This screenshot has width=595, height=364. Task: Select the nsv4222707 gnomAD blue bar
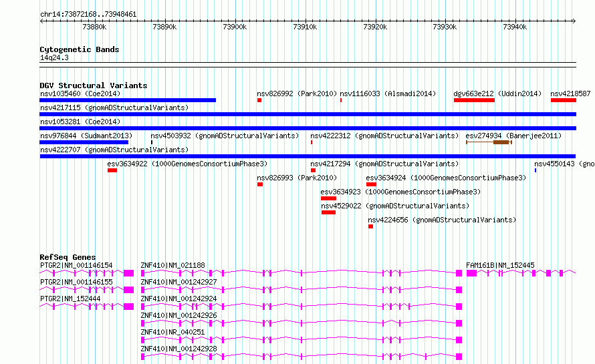(308, 156)
